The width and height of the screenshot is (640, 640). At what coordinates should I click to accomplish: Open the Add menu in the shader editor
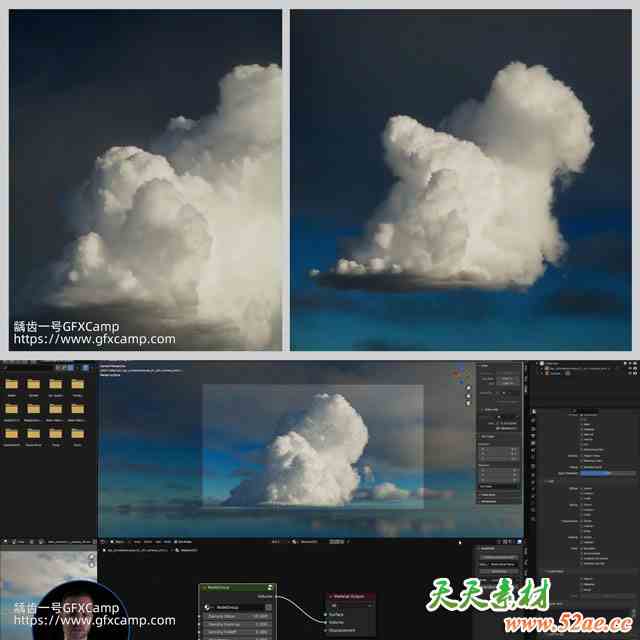[158, 542]
